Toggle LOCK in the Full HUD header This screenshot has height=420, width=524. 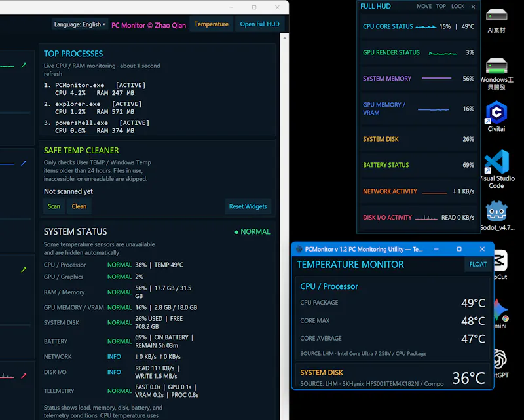(457, 6)
